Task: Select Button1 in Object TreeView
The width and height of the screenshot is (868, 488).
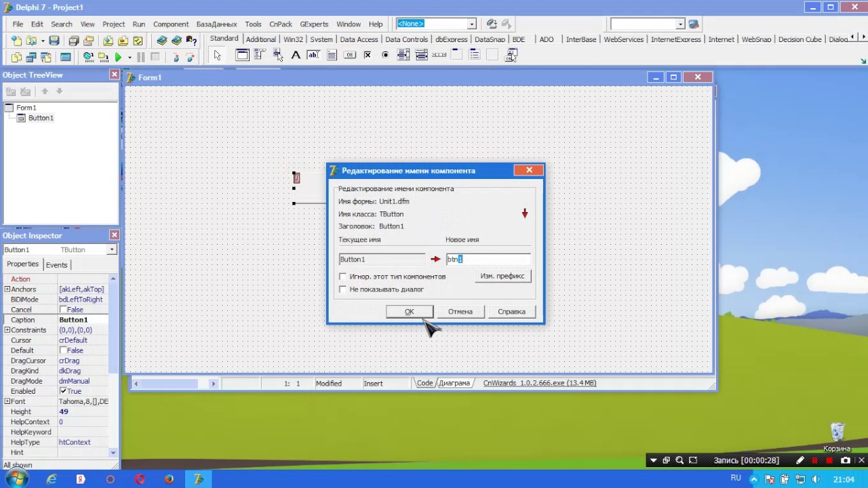Action: pos(41,118)
